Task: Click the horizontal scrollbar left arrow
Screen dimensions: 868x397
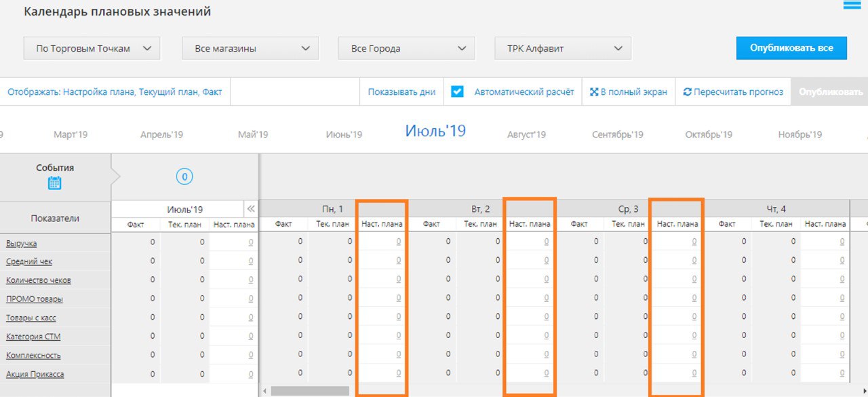Action: (x=264, y=391)
